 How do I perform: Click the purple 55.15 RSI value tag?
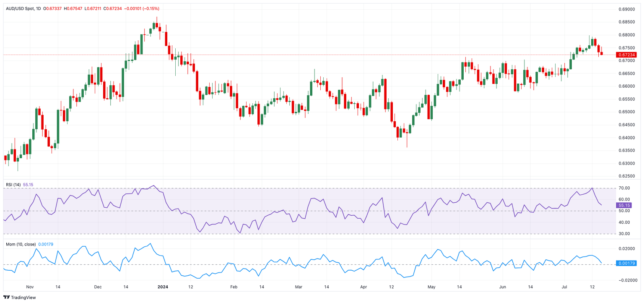pyautogui.click(x=625, y=205)
